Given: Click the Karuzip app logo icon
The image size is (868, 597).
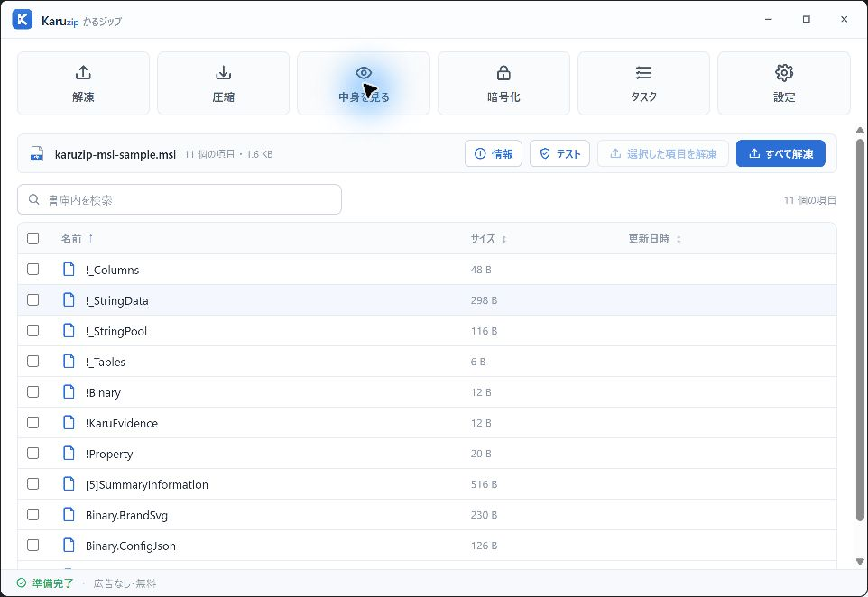Looking at the screenshot, I should pyautogui.click(x=23, y=19).
